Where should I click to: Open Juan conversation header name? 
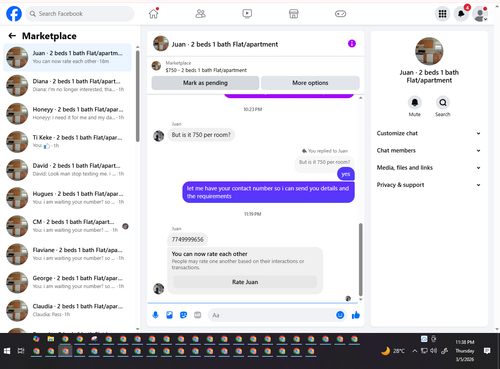click(225, 44)
